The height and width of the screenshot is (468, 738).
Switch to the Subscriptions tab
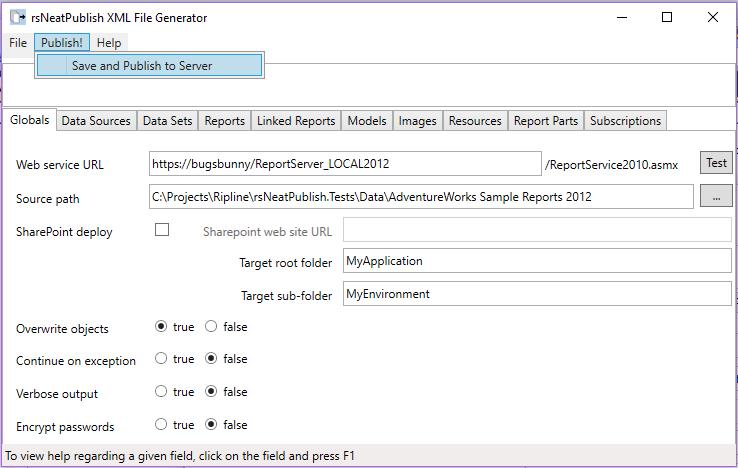(x=625, y=121)
